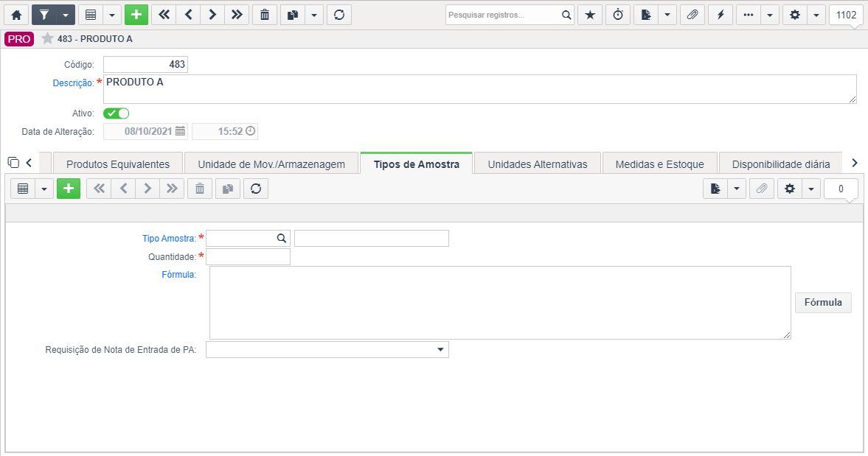
Task: Open settings gear in main toolbar
Action: [x=795, y=15]
